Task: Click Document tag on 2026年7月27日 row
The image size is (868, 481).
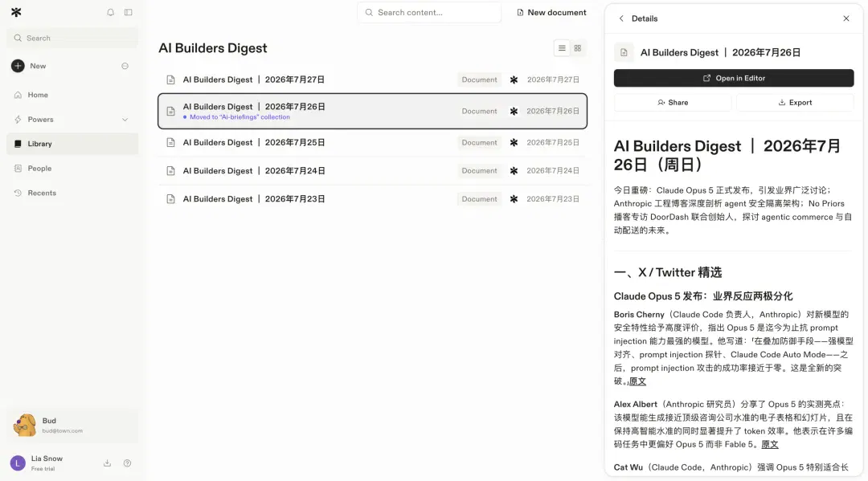Action: (x=479, y=79)
